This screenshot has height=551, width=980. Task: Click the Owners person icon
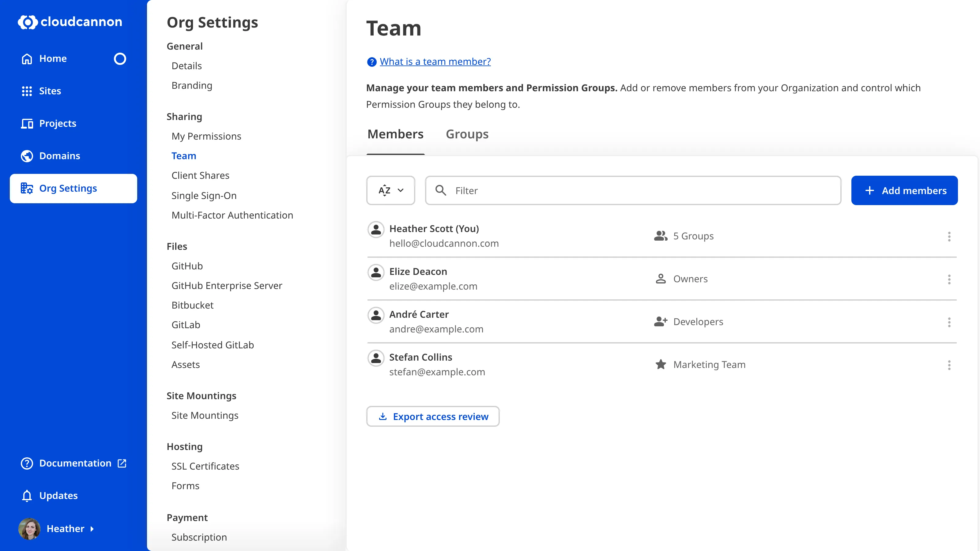click(661, 279)
